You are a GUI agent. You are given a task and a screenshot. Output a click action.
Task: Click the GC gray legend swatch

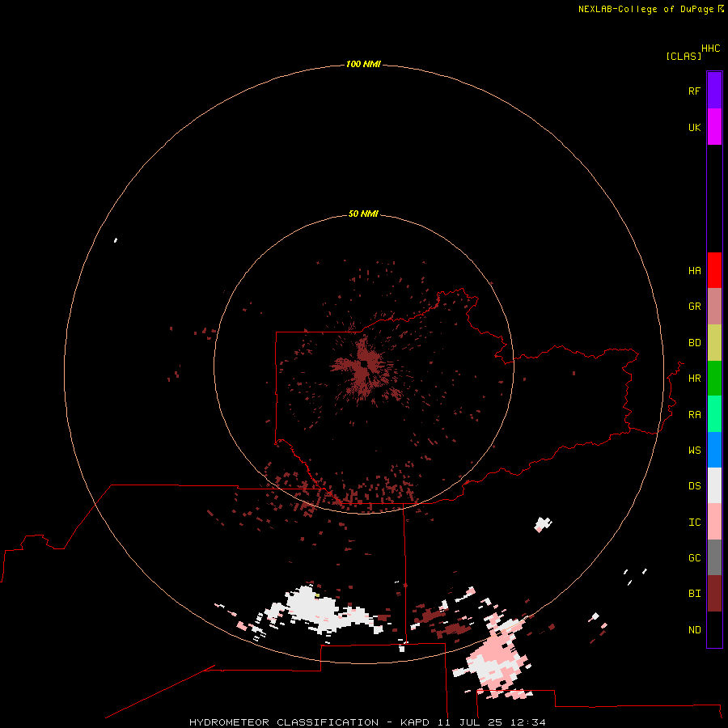point(714,557)
